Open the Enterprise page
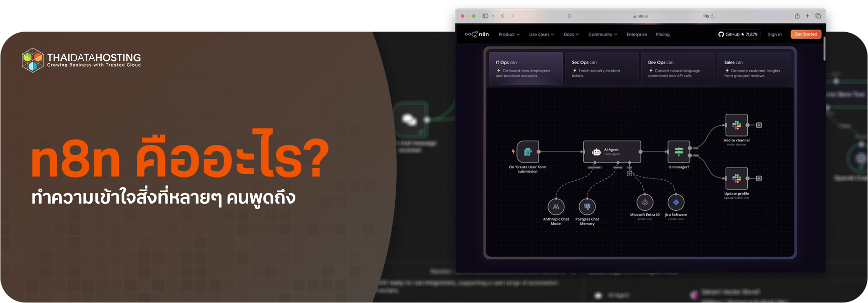This screenshot has width=868, height=303. (637, 35)
